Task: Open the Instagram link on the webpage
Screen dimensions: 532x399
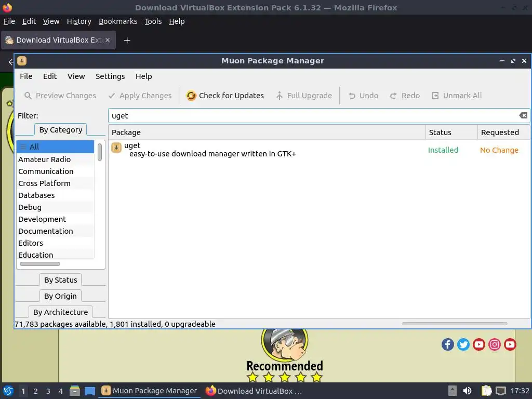Action: pyautogui.click(x=495, y=344)
